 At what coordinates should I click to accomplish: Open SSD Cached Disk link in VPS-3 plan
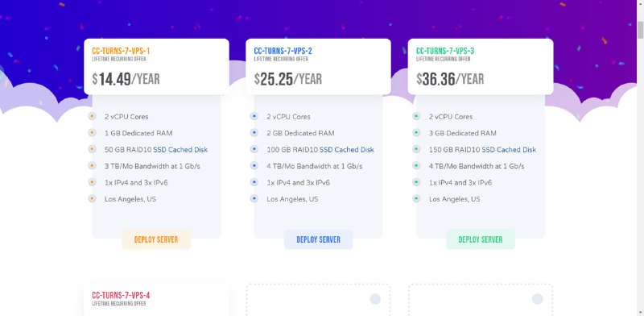click(x=509, y=150)
